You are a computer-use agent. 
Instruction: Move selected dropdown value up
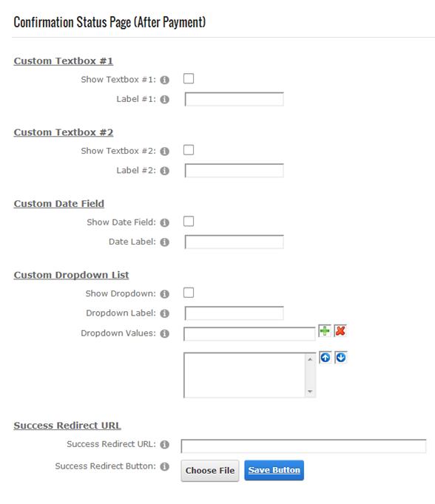(x=326, y=358)
